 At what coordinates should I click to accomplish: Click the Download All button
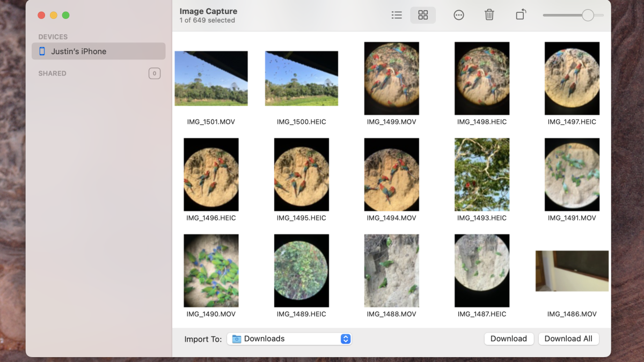click(x=568, y=339)
